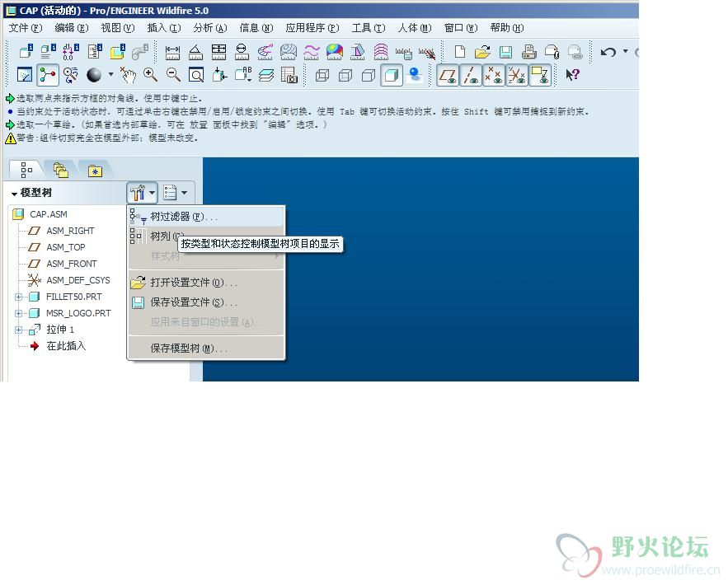Open dropdown arrow beside the shading sphere
Screen dimensions: 728x585
coord(111,74)
